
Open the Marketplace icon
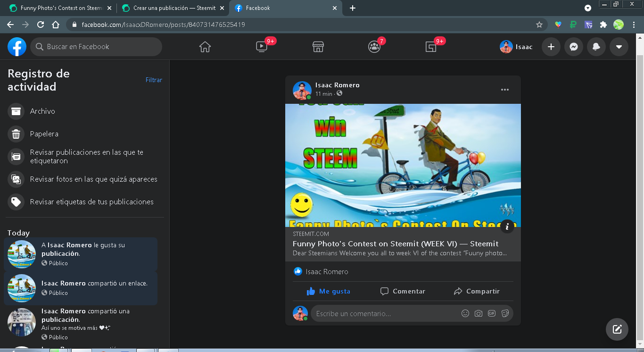[318, 47]
